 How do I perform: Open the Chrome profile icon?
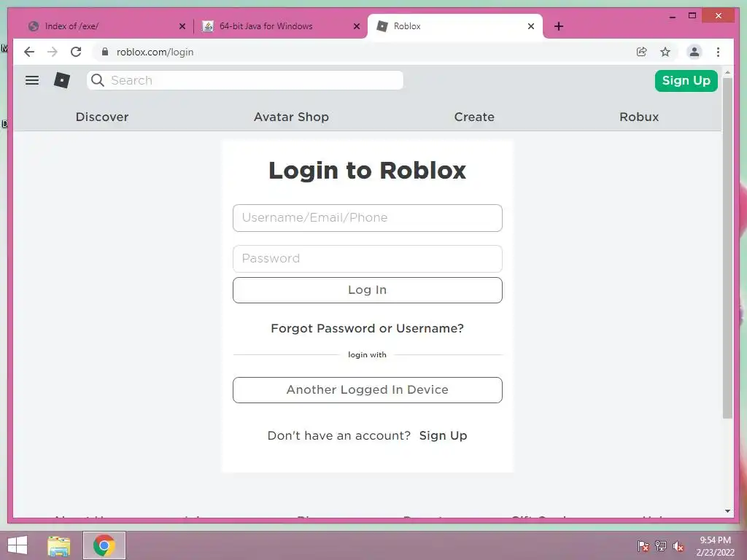click(x=694, y=52)
